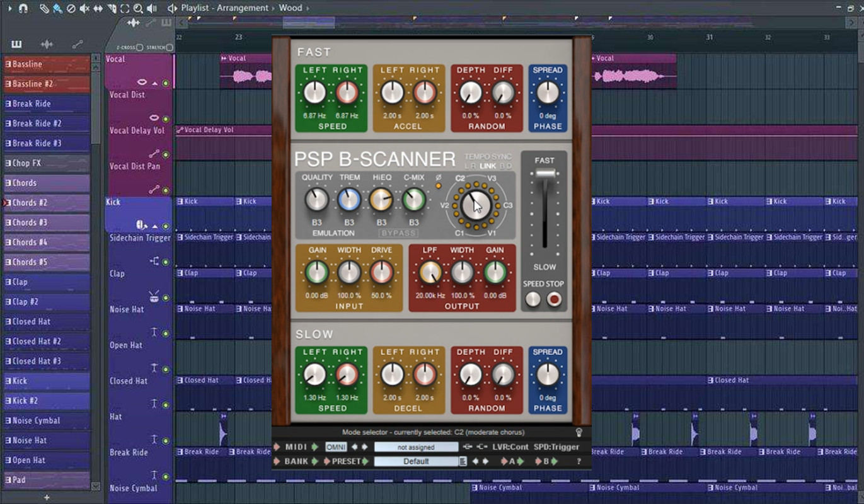The width and height of the screenshot is (864, 504).
Task: Click the SPD:Trigger mode button
Action: click(x=556, y=447)
